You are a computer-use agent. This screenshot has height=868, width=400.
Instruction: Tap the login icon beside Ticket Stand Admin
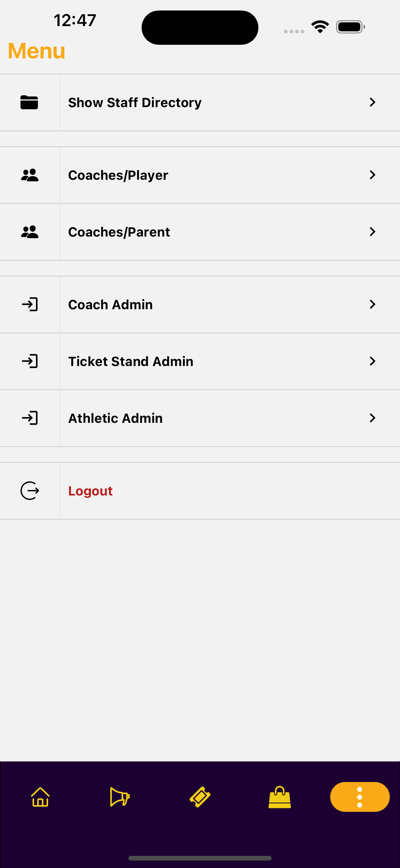pyautogui.click(x=30, y=361)
